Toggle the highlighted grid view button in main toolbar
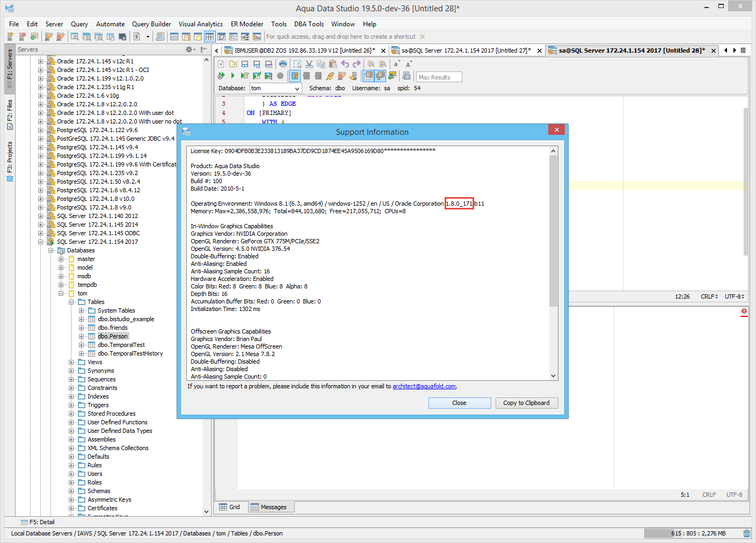 pyautogui.click(x=209, y=37)
